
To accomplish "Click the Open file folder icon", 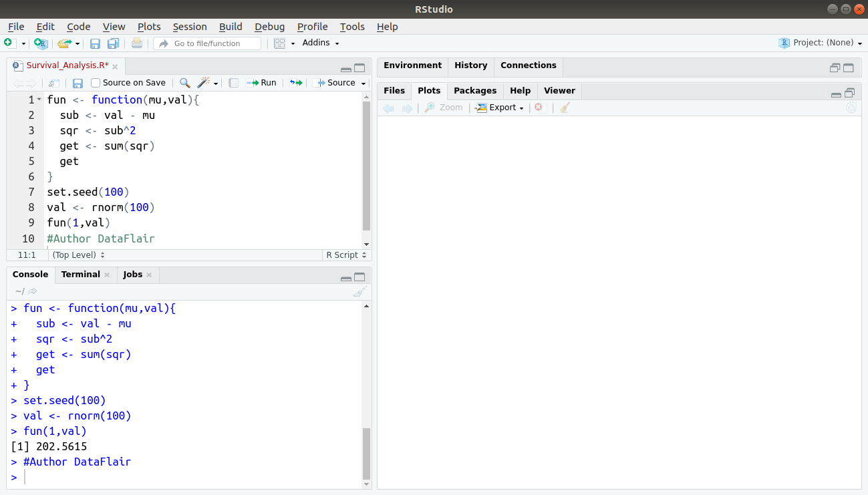I will pos(63,43).
